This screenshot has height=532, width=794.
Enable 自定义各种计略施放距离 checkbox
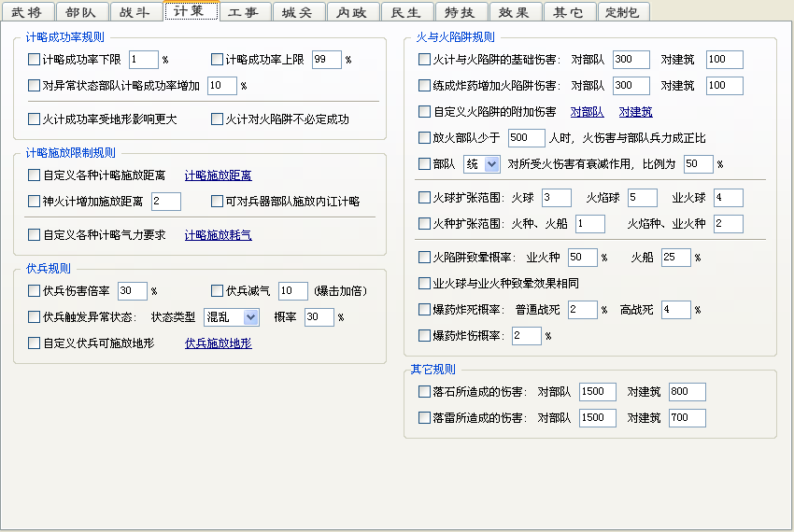pos(34,175)
